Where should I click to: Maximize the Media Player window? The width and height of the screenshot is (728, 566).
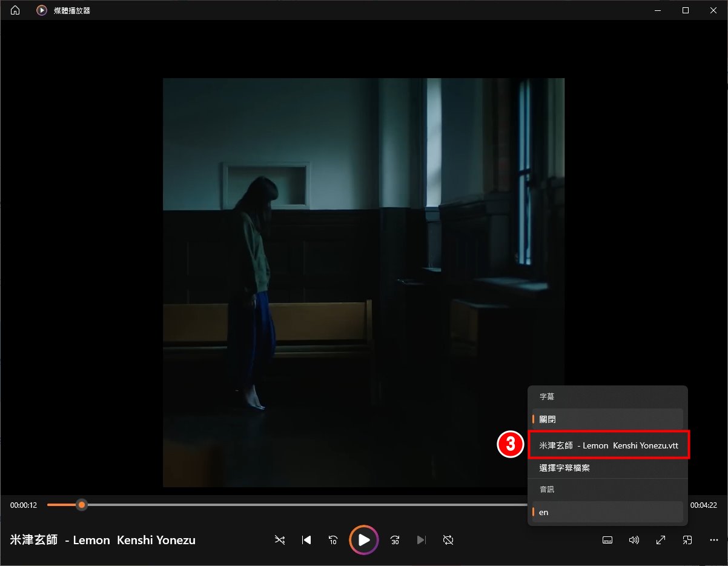tap(685, 10)
